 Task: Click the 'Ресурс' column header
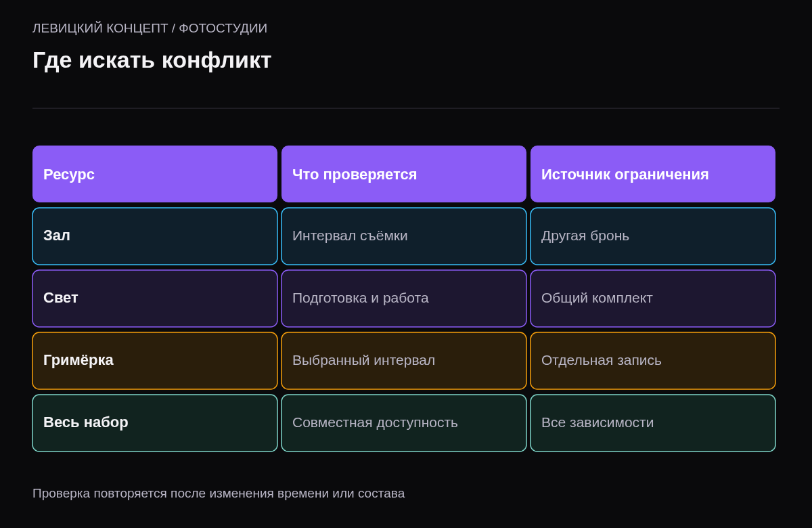click(155, 174)
